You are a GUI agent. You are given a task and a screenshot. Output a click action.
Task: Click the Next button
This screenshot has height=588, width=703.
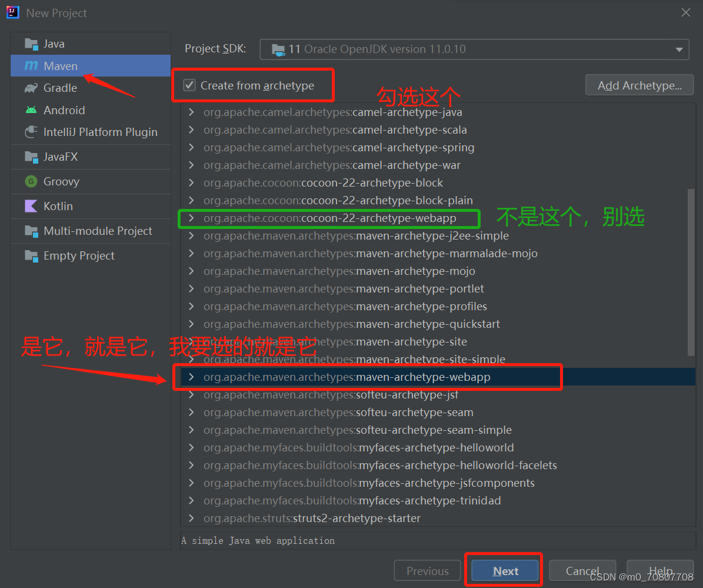[x=505, y=571]
